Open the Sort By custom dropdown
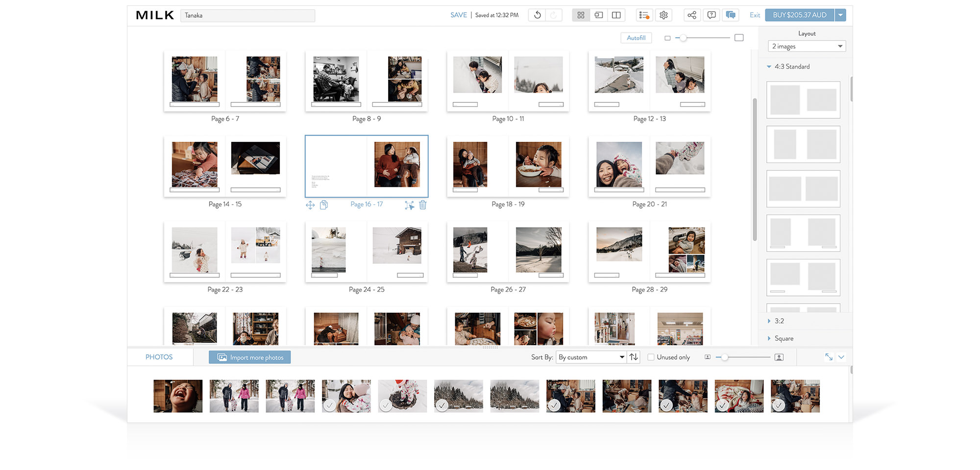Viewport: 980px width, 470px height. 591,357
